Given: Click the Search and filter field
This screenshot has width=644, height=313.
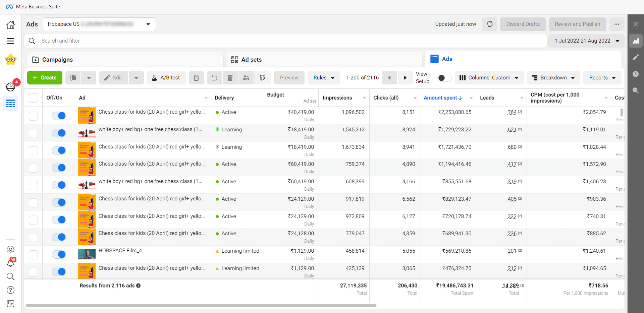Looking at the screenshot, I should (x=285, y=41).
